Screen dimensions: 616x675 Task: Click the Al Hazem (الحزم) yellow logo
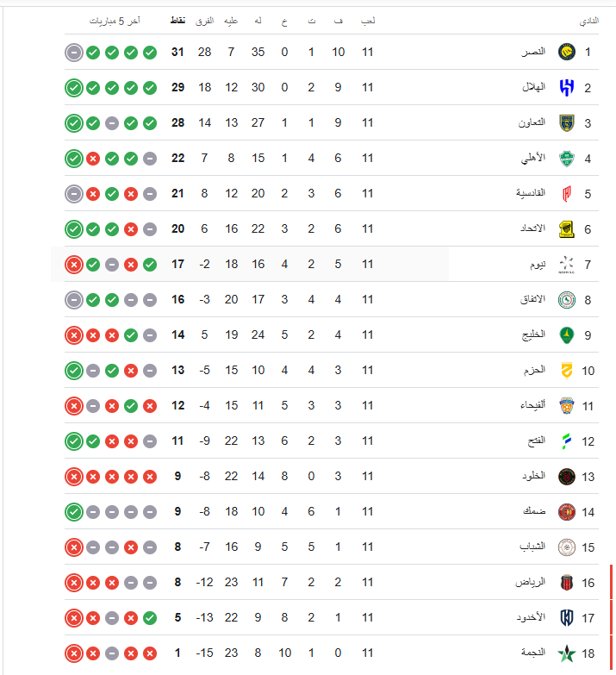[x=566, y=370]
